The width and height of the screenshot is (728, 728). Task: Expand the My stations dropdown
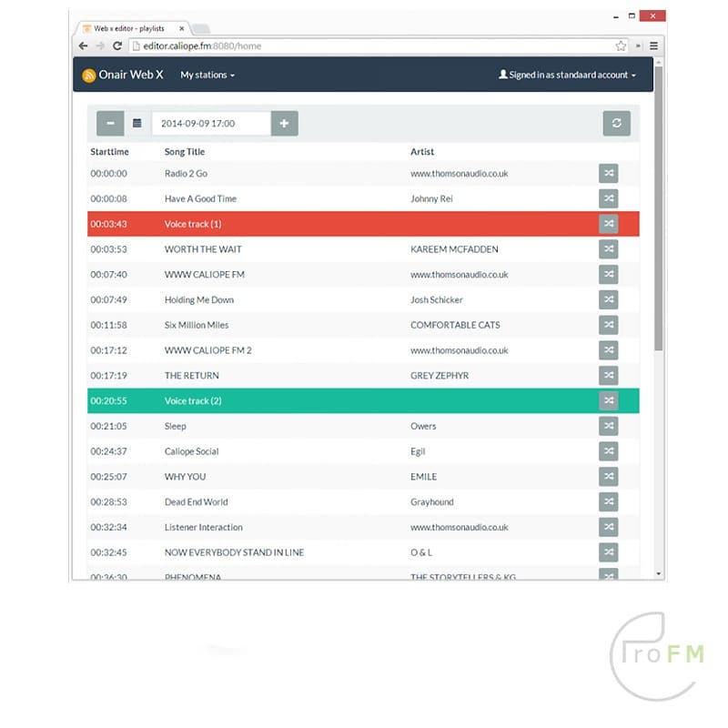click(x=207, y=75)
